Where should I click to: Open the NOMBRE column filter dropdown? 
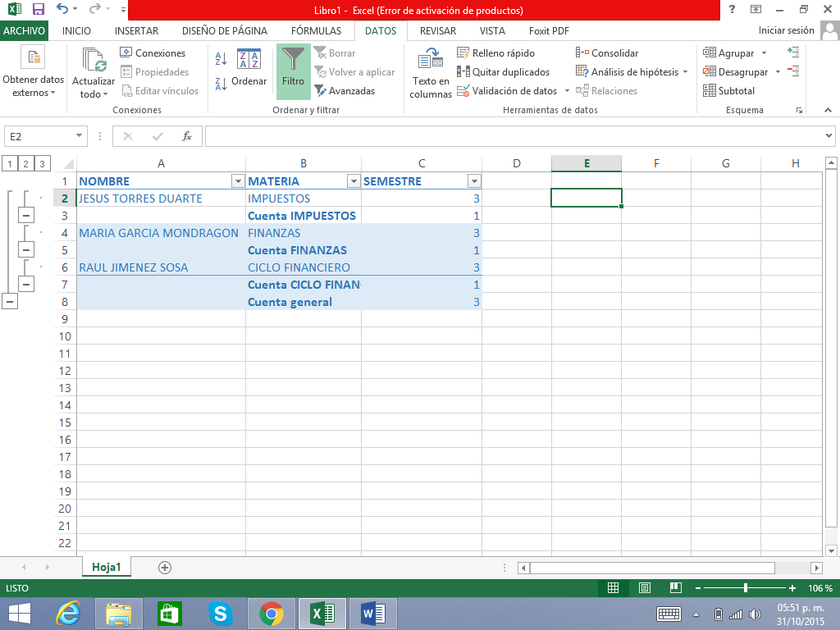pyautogui.click(x=238, y=181)
